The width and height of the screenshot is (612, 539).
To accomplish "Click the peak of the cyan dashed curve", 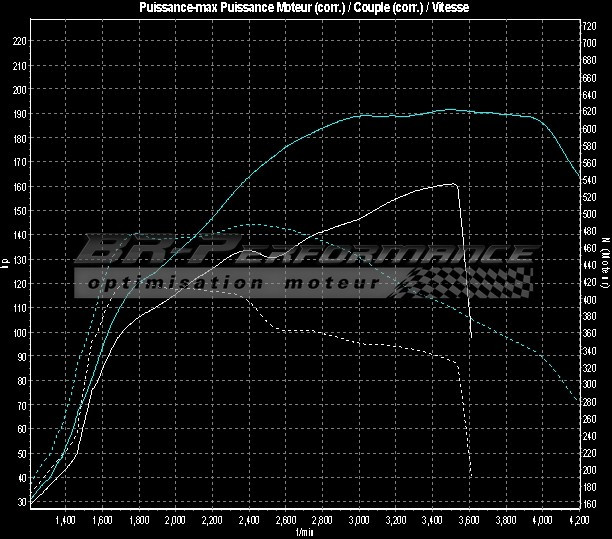I will 250,224.
